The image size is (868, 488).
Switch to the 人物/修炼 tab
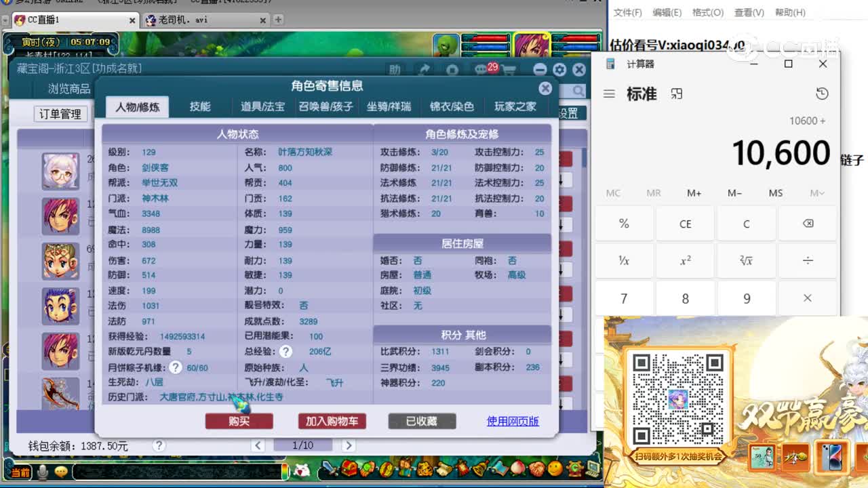tap(138, 107)
